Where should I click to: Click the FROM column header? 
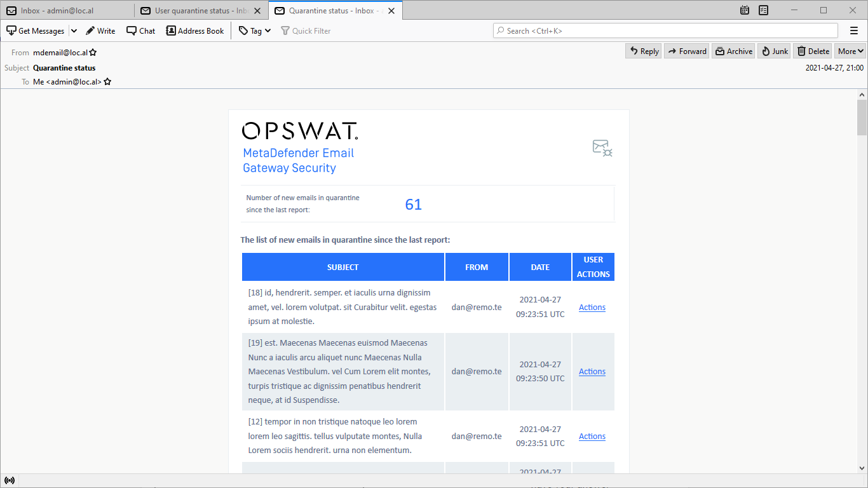coord(477,267)
